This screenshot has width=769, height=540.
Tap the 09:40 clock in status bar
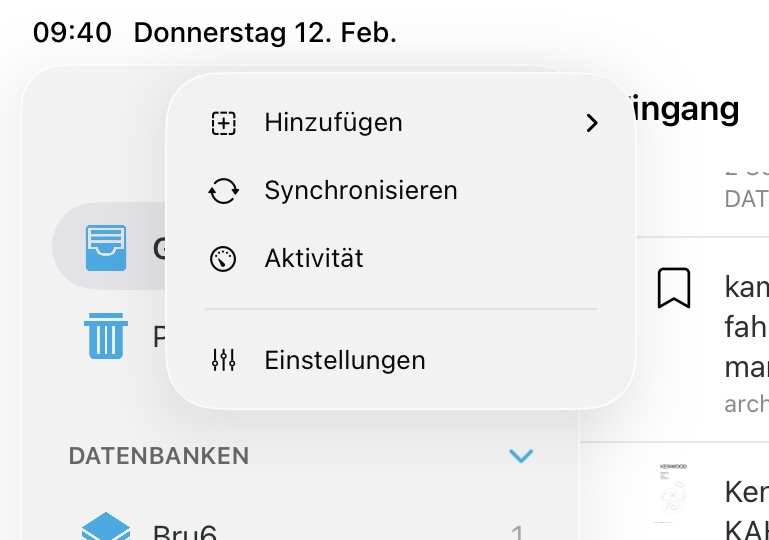(72, 32)
